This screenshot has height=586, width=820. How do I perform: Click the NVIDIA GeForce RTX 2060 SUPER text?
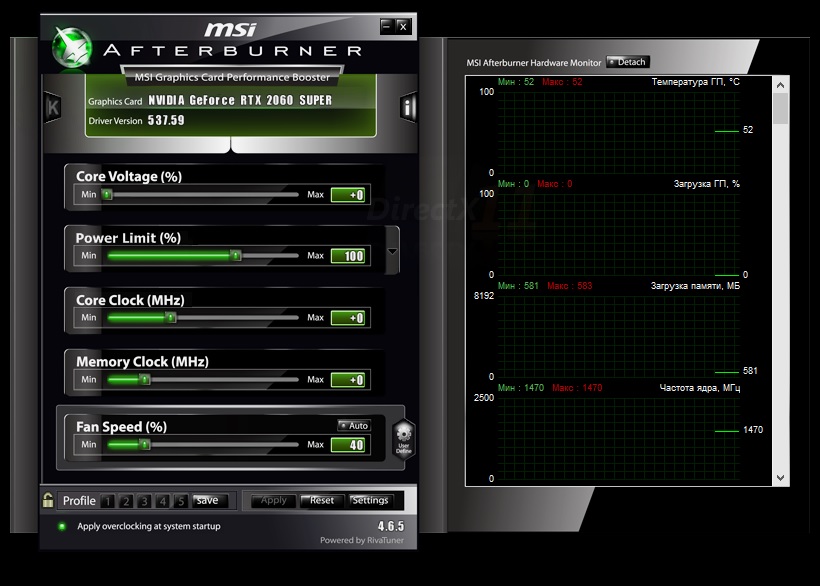pyautogui.click(x=240, y=100)
